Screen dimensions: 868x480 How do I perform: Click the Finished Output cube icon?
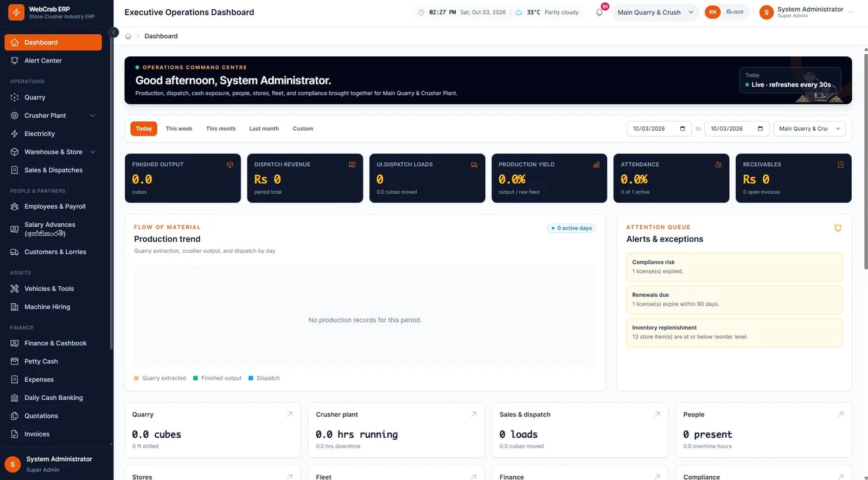(230, 164)
